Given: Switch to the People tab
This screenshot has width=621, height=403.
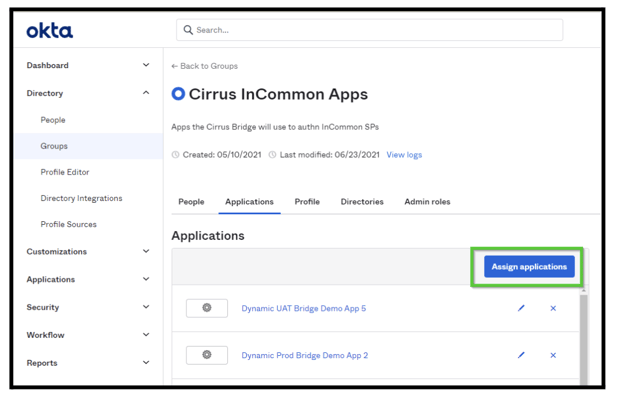Looking at the screenshot, I should point(191,202).
